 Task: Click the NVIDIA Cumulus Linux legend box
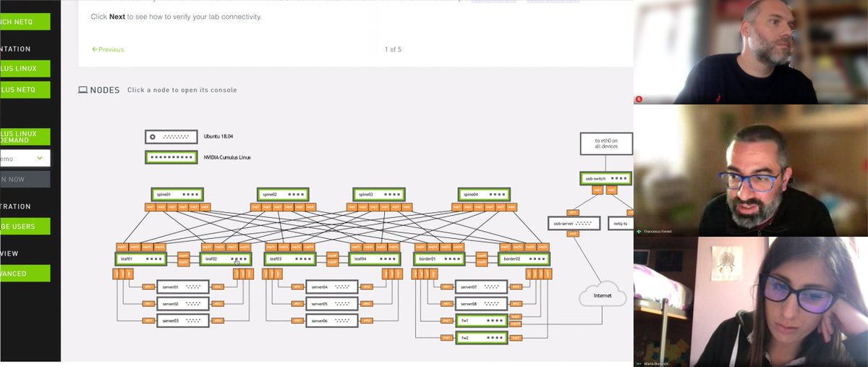click(x=171, y=157)
